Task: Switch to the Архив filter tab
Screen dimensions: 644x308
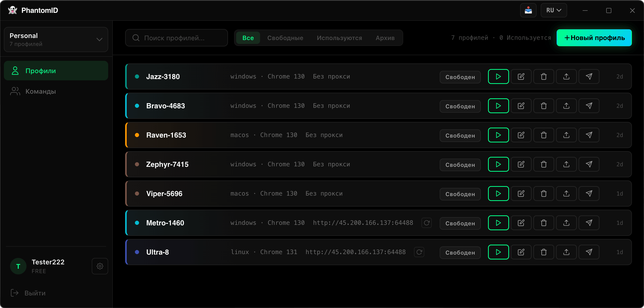Action: (x=385, y=38)
